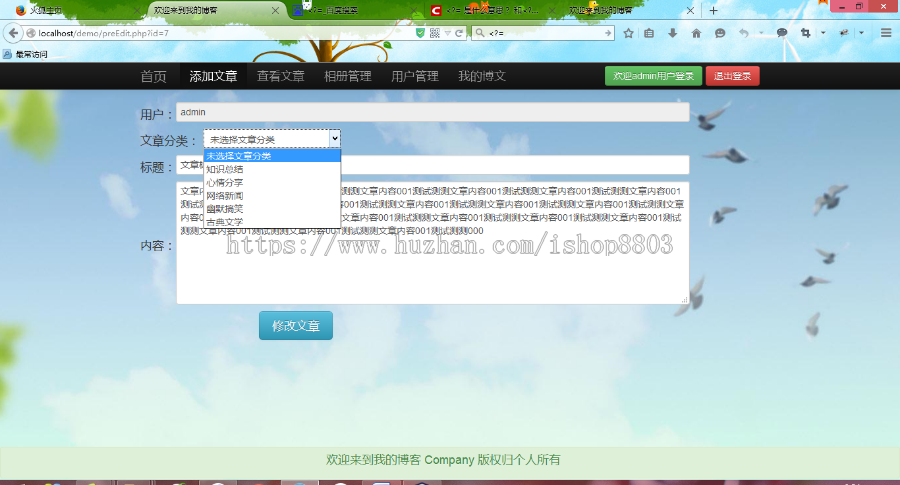Screen dimensions: 900x485
Task: Open the 添加文章 navigation item
Action: 214,76
